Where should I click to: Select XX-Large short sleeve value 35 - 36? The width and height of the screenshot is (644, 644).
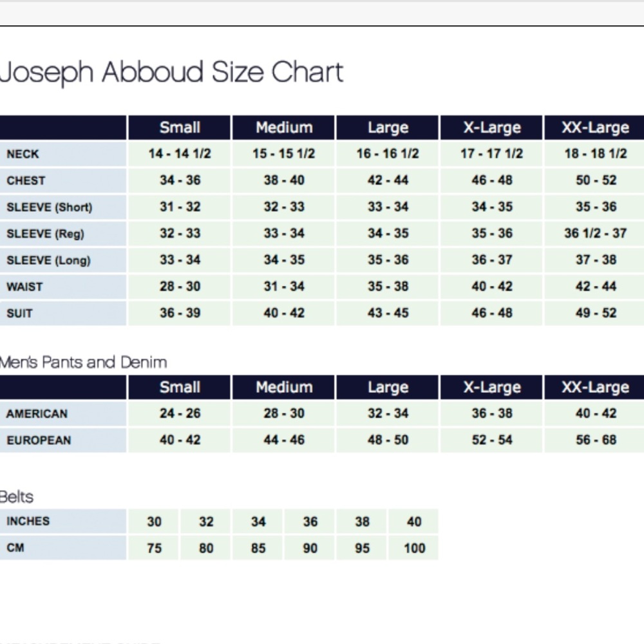596,207
